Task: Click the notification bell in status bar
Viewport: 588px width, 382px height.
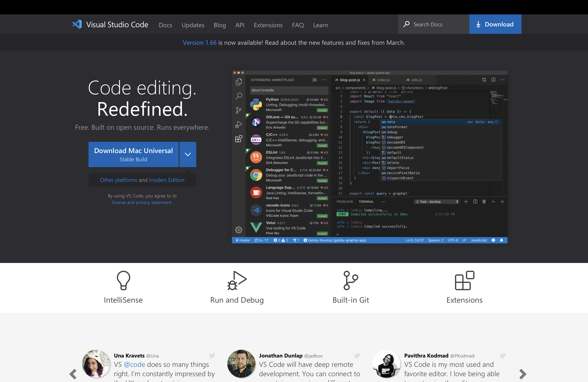Action: click(x=501, y=240)
